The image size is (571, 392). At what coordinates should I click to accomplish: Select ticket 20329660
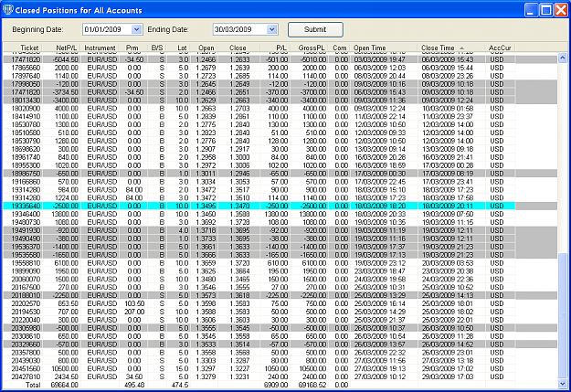pyautogui.click(x=26, y=344)
